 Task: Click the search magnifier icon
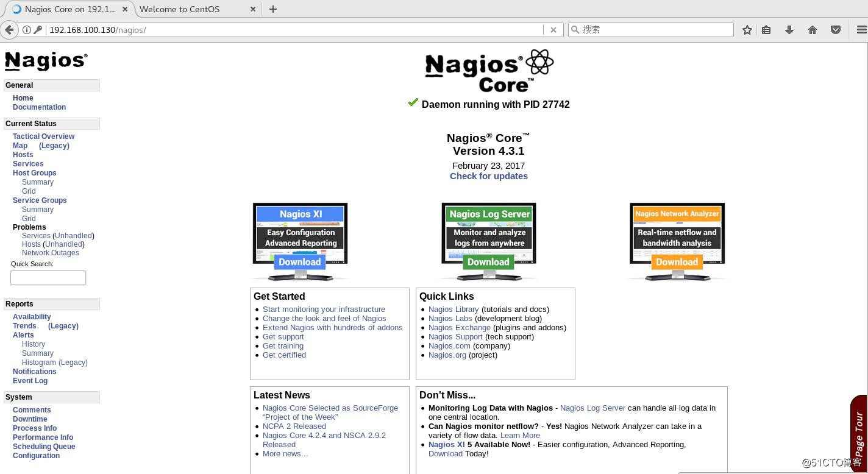tap(575, 29)
